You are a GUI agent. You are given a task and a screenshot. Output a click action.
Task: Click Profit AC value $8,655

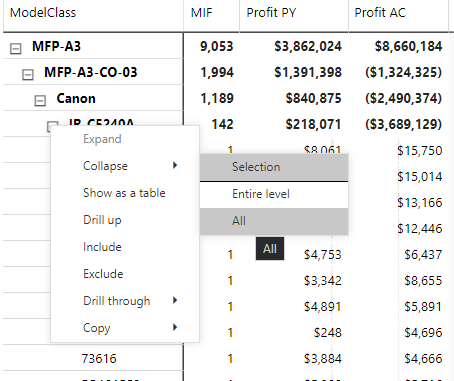pyautogui.click(x=423, y=281)
